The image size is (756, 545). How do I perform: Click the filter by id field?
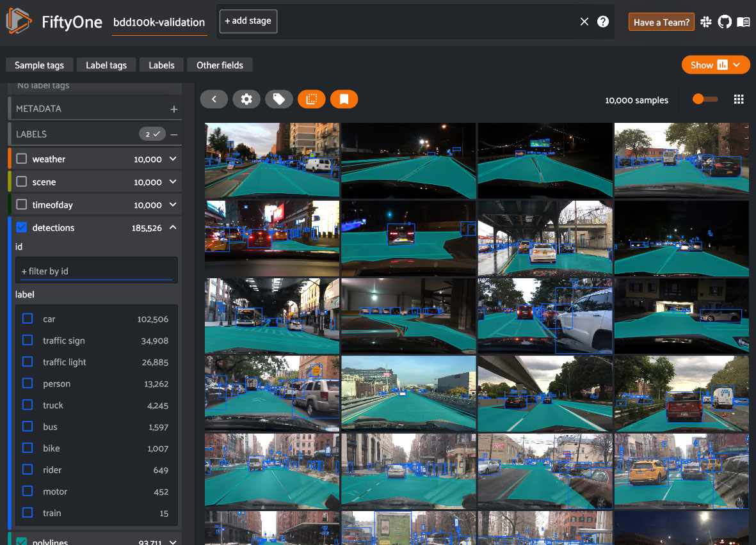coord(96,271)
